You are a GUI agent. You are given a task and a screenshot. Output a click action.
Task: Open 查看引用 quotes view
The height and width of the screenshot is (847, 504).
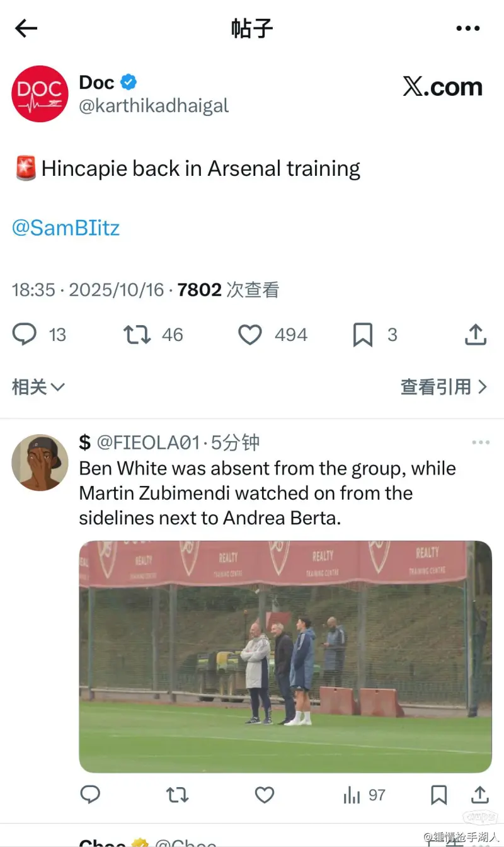pyautogui.click(x=444, y=387)
